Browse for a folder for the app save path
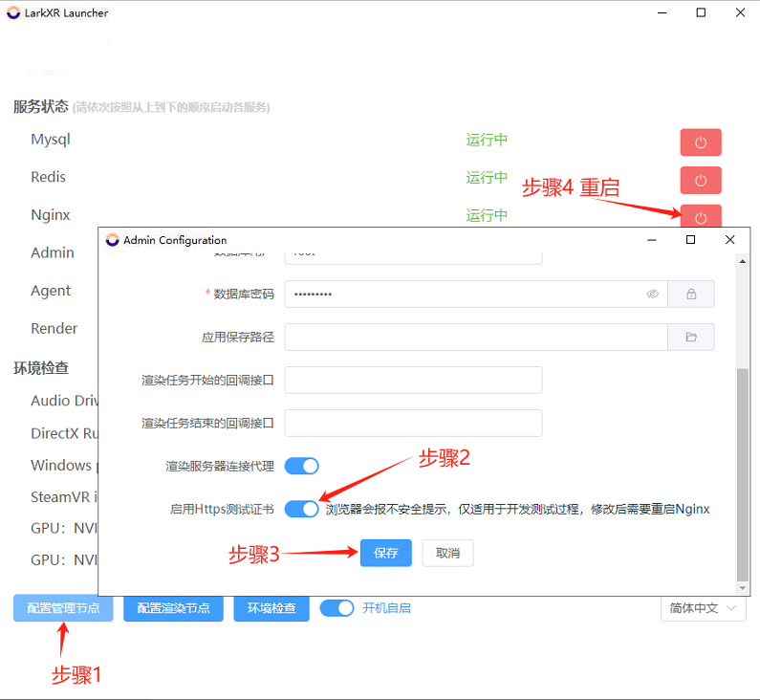The image size is (760, 700). (691, 337)
